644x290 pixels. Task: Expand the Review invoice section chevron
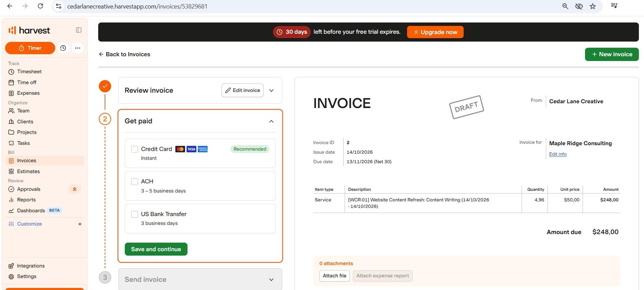tap(271, 91)
